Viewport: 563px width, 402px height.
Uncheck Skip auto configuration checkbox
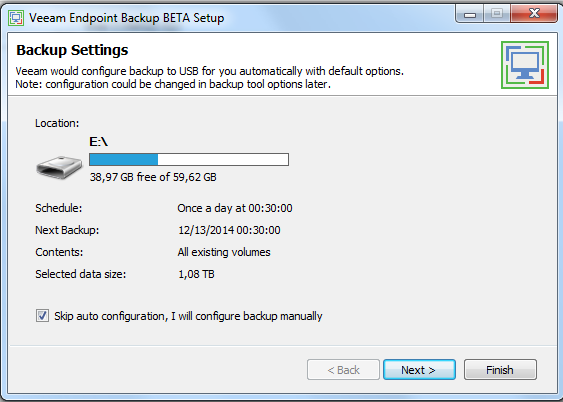tap(42, 316)
